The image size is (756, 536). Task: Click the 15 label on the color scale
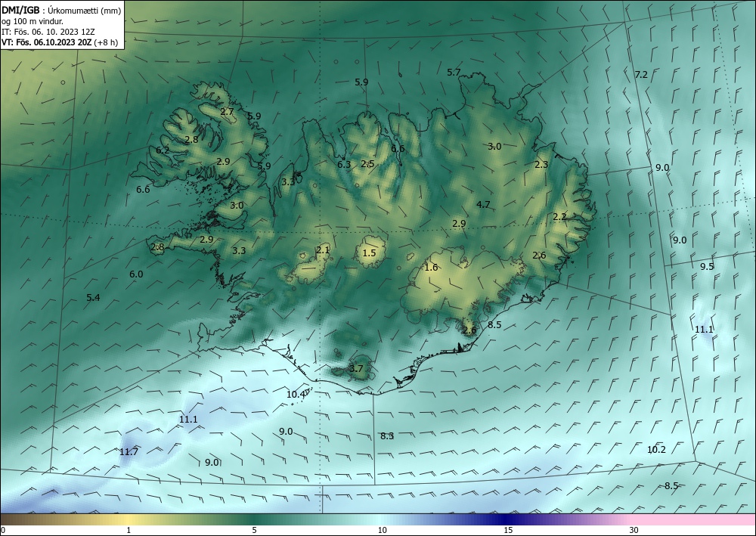pyautogui.click(x=508, y=531)
